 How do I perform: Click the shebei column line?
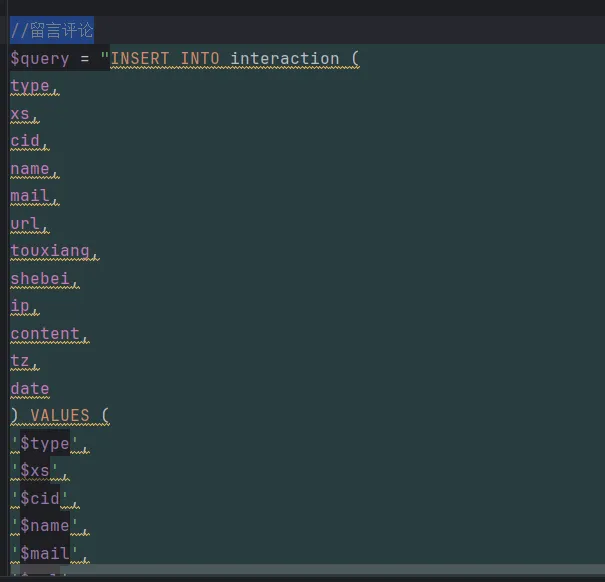(44, 279)
